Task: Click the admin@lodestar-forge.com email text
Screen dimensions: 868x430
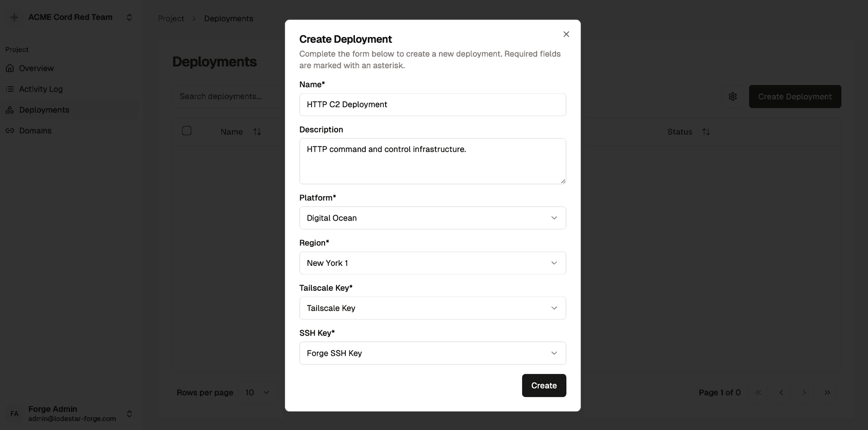Action: tap(72, 419)
